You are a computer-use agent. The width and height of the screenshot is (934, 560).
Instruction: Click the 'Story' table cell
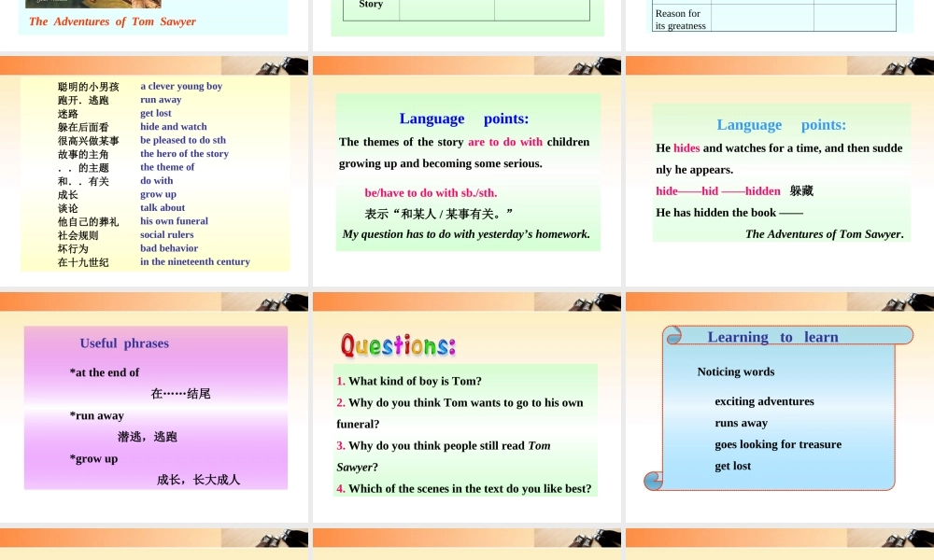(x=371, y=6)
